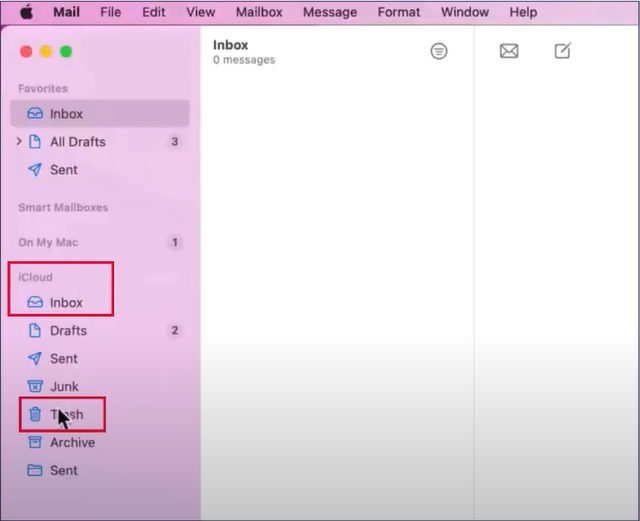The image size is (640, 521).
Task: Click the iCloud Drafts count badge 2
Action: click(175, 330)
